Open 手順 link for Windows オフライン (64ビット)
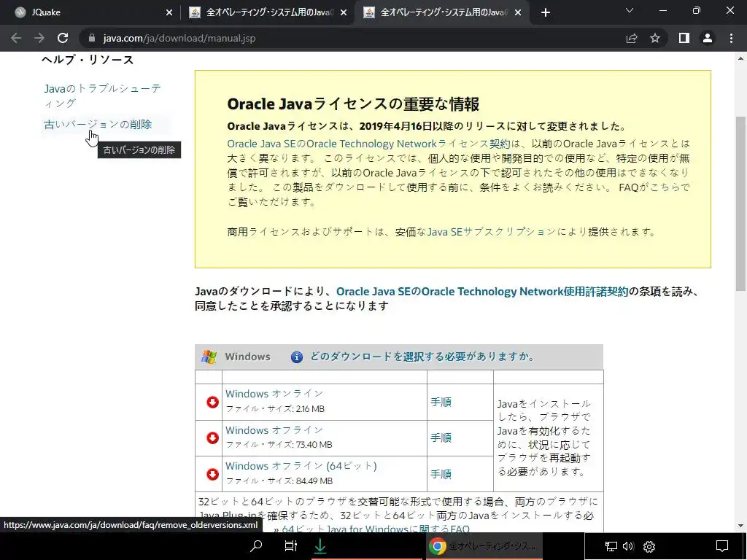The width and height of the screenshot is (747, 560). pos(441,474)
